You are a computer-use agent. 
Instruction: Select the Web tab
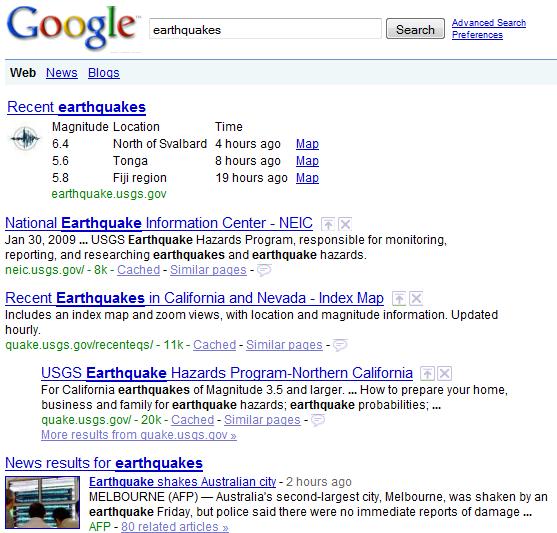point(23,73)
